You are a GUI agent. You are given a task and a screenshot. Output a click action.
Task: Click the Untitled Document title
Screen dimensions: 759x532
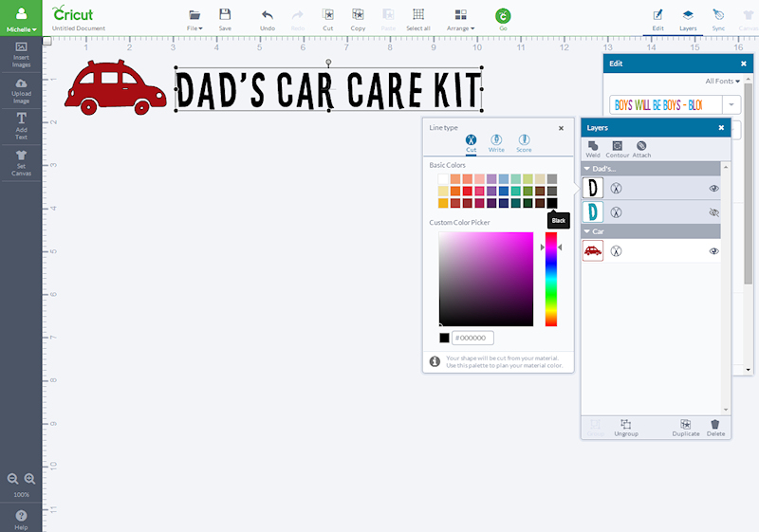tap(79, 28)
